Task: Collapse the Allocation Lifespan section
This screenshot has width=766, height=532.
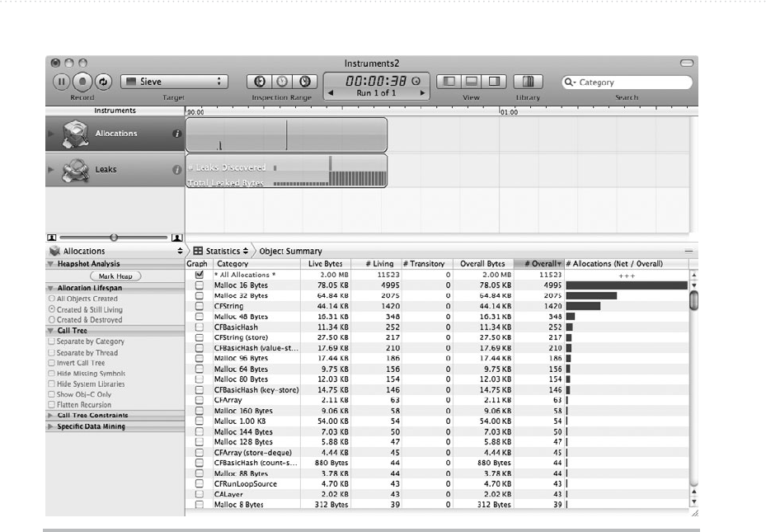Action: (x=49, y=288)
